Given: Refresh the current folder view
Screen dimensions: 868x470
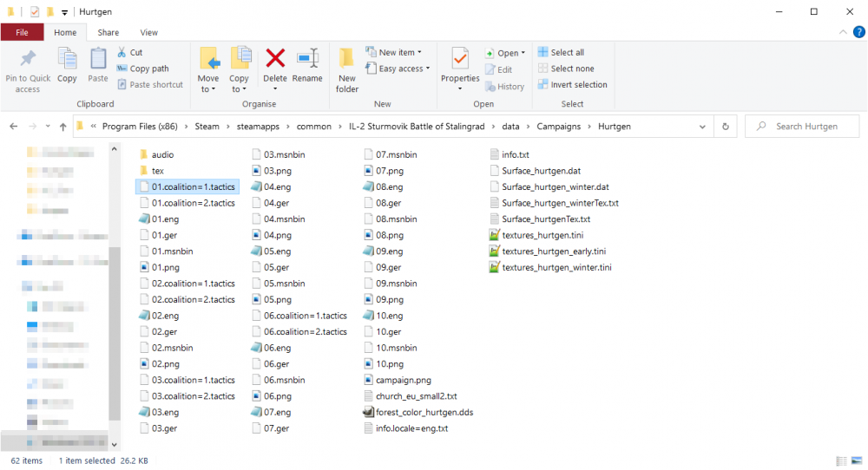Looking at the screenshot, I should coord(726,127).
